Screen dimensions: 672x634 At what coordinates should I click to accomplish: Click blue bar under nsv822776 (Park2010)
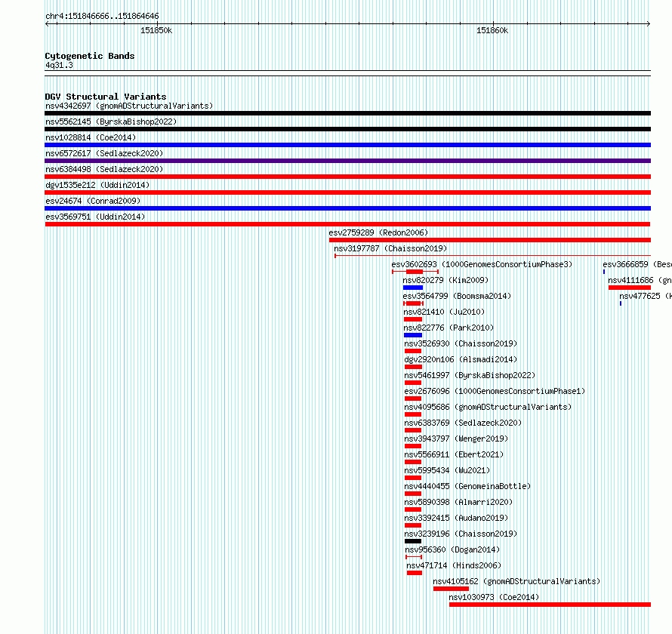click(413, 335)
